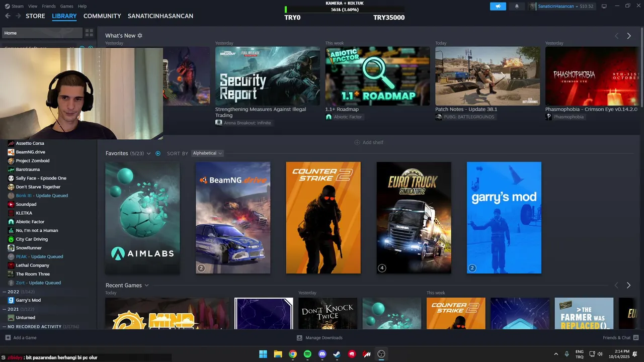644x362 pixels.
Task: Open the Help menu
Action: 82,6
